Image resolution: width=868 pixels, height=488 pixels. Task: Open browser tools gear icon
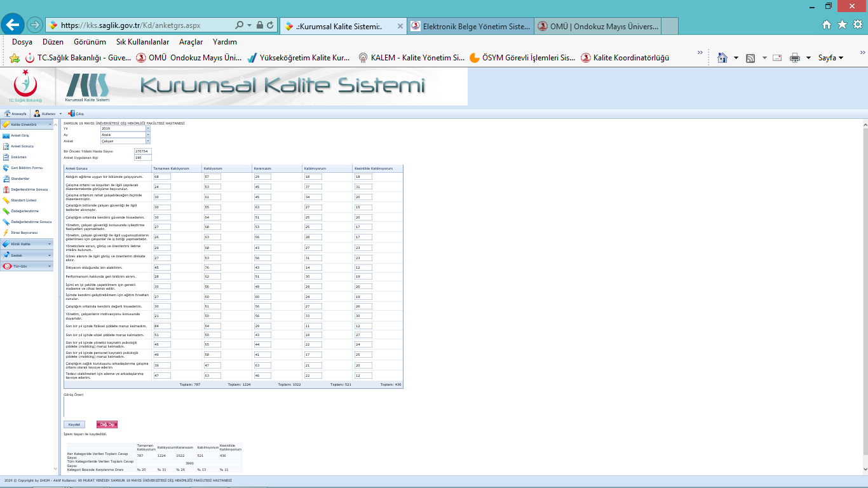pyautogui.click(x=857, y=25)
